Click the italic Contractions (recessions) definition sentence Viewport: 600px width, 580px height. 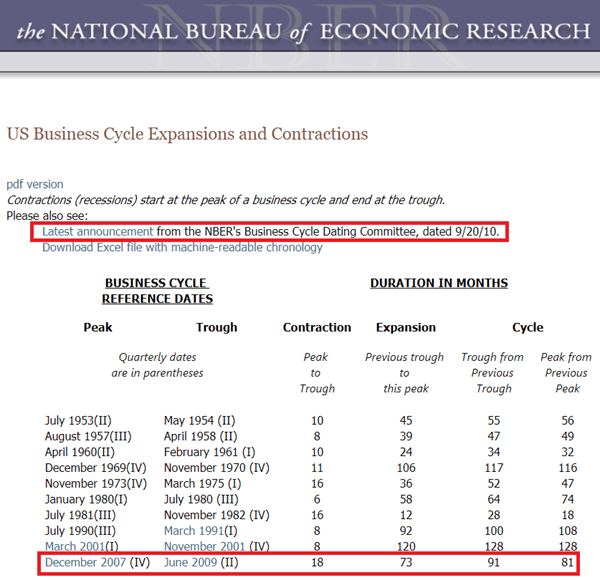point(226,200)
